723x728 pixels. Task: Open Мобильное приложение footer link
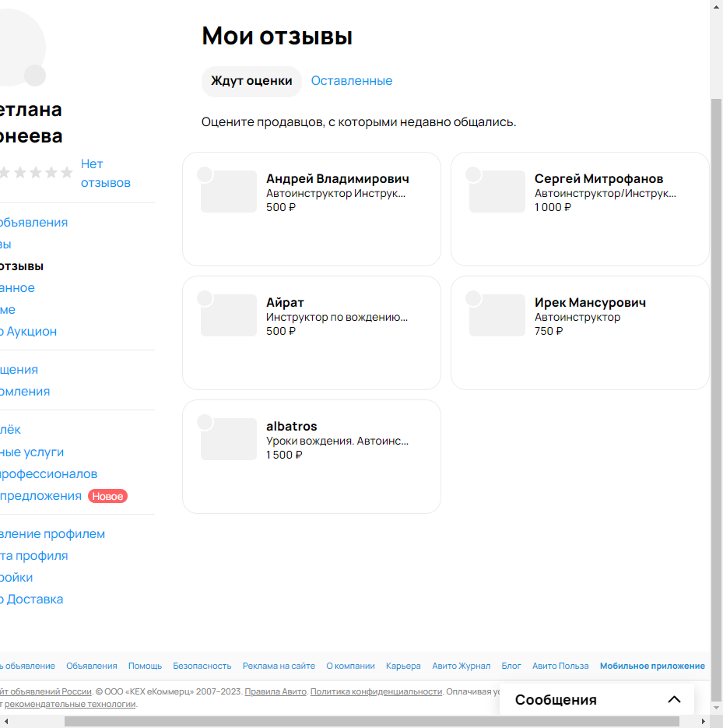tap(652, 666)
